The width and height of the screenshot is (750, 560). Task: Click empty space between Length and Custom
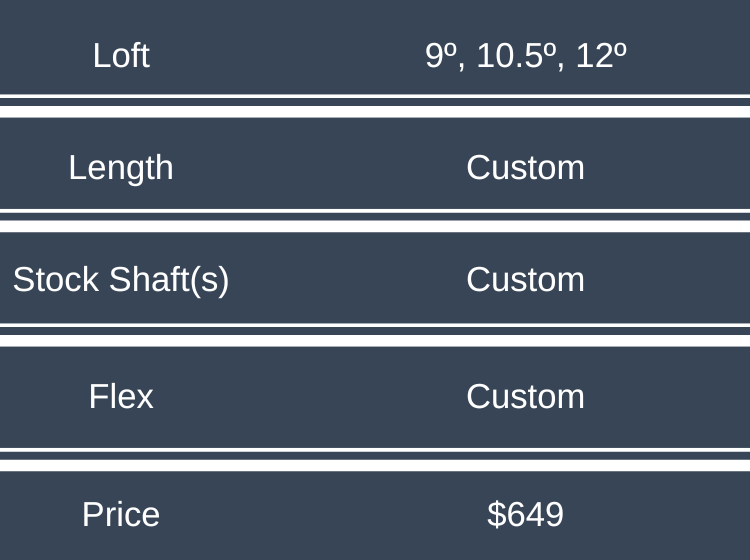pos(320,167)
